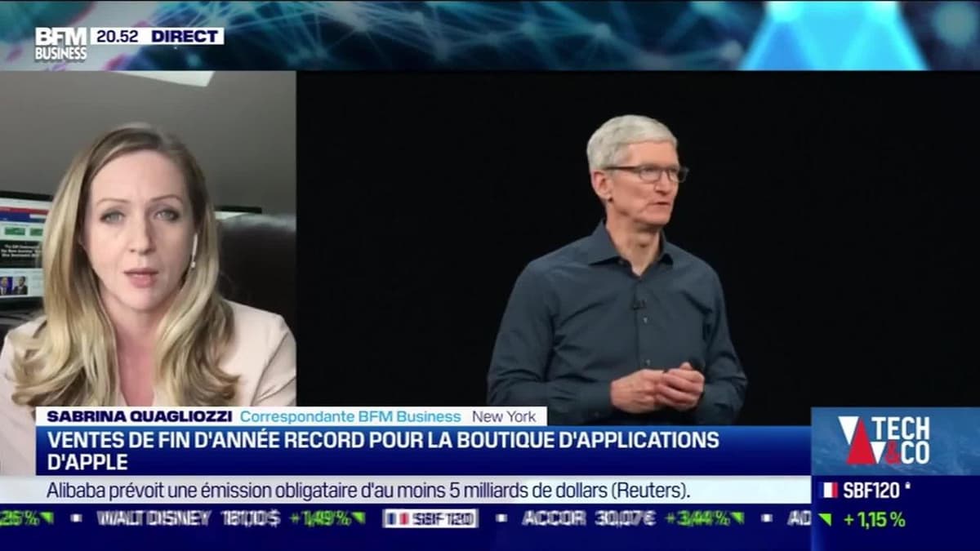Click ACCOR in the stock ticker

point(554,518)
